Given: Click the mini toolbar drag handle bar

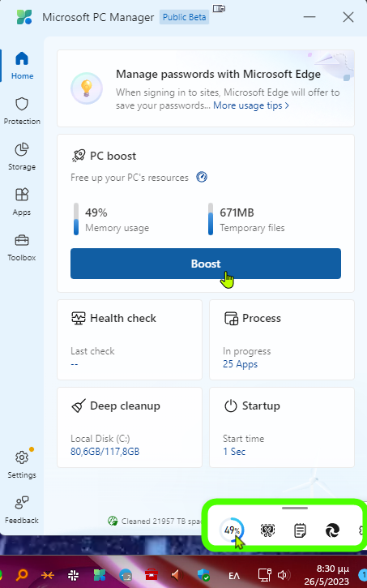Looking at the screenshot, I should [295, 509].
